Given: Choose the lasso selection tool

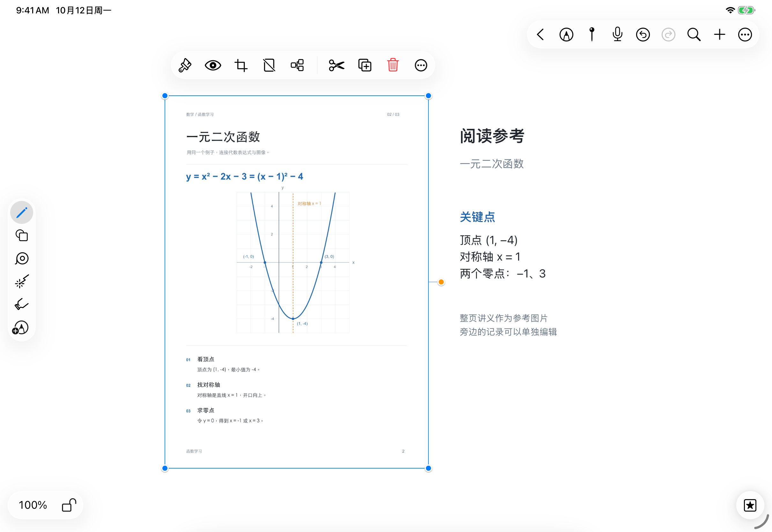Looking at the screenshot, I should pos(22,259).
